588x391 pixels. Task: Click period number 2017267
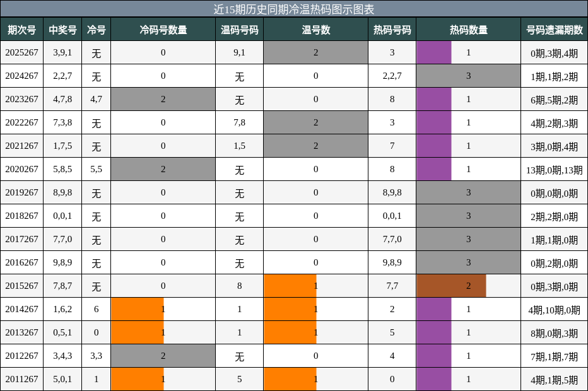(x=21, y=239)
